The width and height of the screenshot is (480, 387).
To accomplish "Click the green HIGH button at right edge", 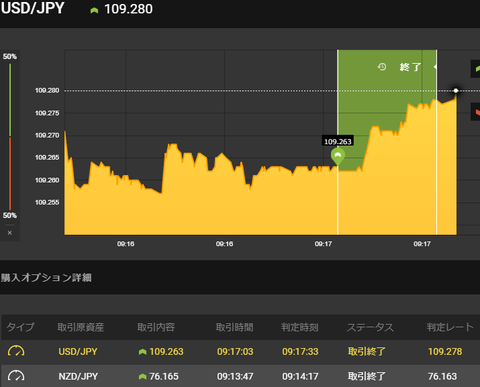I will pyautogui.click(x=475, y=69).
